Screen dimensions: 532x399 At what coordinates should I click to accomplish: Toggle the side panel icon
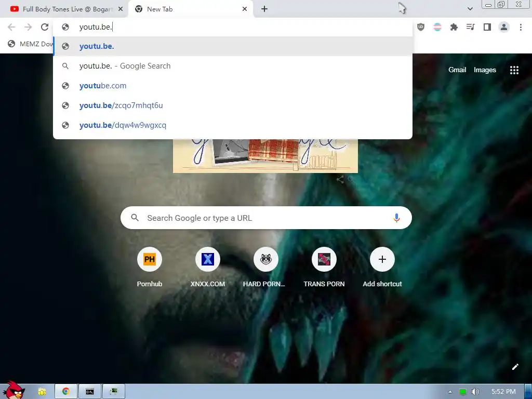pos(487,27)
